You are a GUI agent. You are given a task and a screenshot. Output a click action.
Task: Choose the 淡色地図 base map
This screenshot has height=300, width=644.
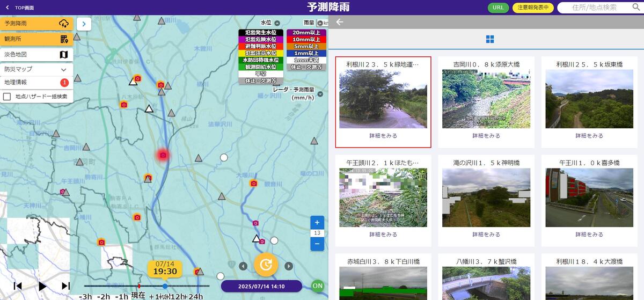tap(36, 54)
